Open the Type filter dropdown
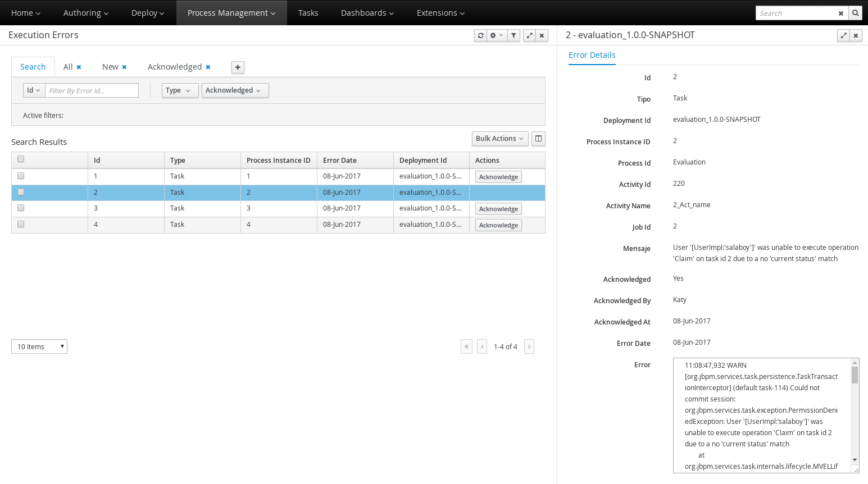 point(180,90)
